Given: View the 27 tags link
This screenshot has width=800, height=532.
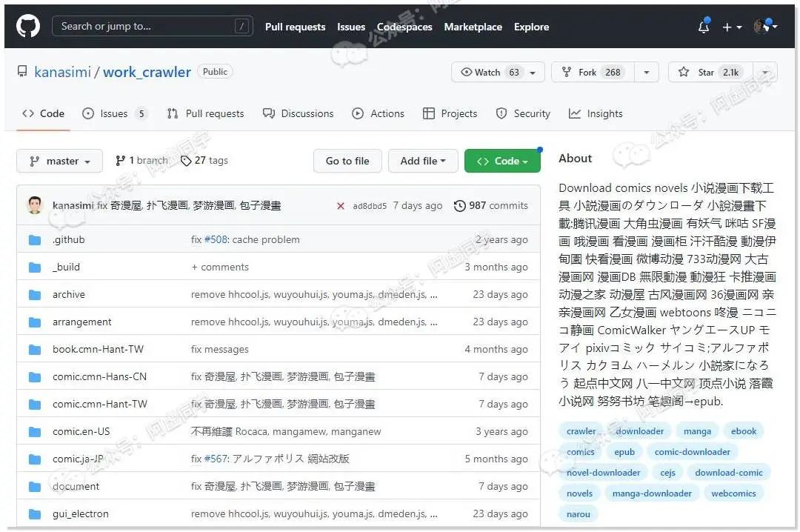Looking at the screenshot, I should (204, 160).
